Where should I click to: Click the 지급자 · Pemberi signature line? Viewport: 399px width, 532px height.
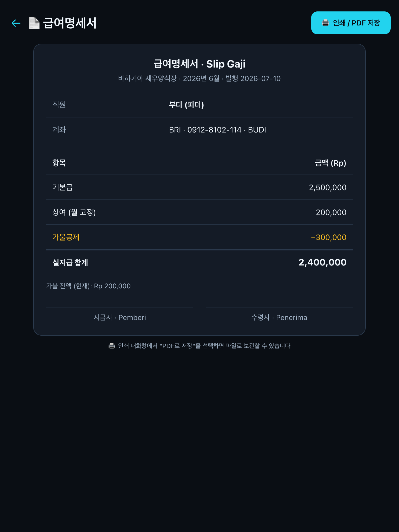(120, 317)
